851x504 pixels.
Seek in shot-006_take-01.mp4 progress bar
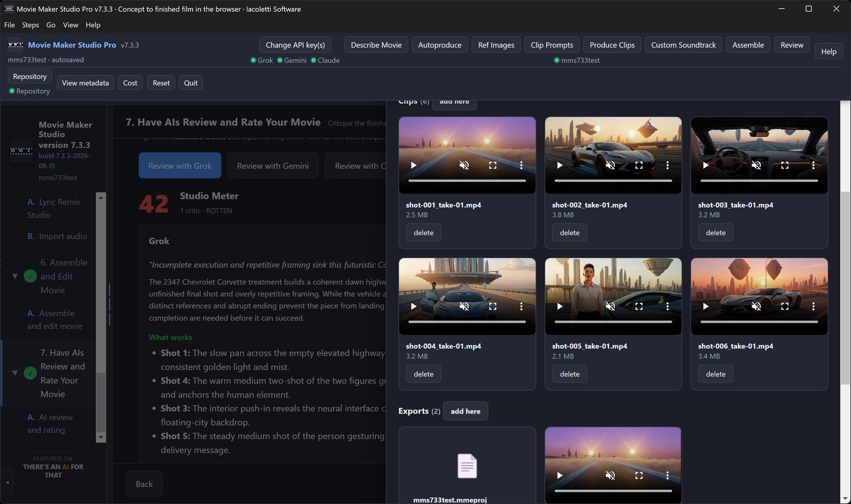pos(759,322)
